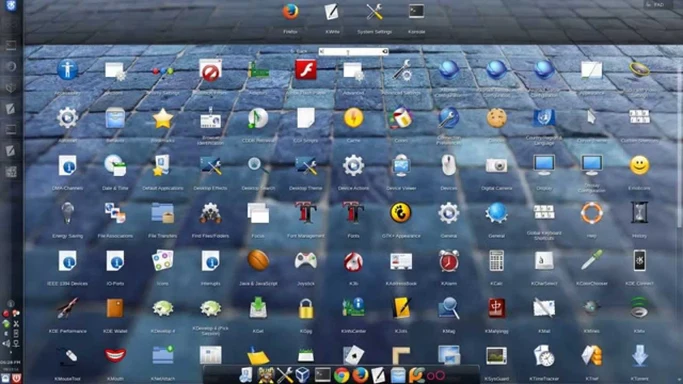The image size is (683, 384).
Task: Launch KTimeTracker
Action: [x=544, y=356]
